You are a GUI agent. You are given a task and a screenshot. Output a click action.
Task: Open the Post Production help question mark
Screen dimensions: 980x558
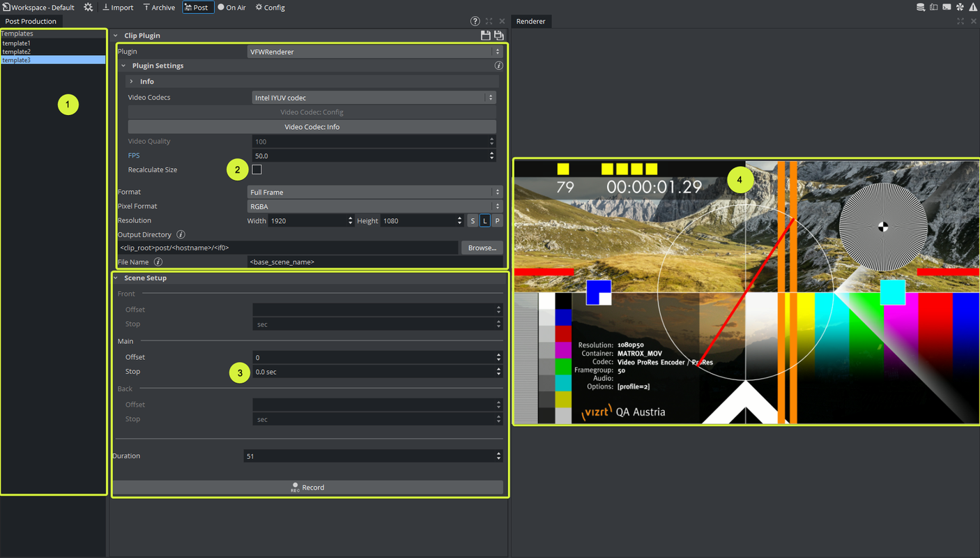coord(475,22)
